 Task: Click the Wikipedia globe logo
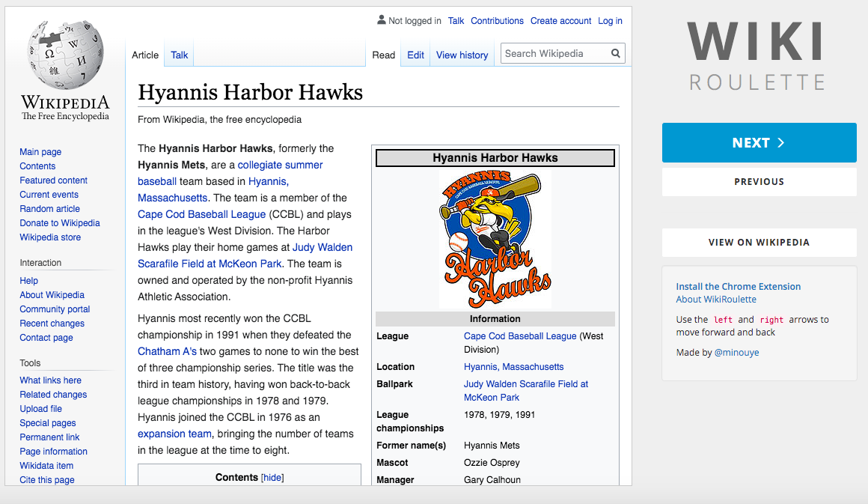point(64,58)
